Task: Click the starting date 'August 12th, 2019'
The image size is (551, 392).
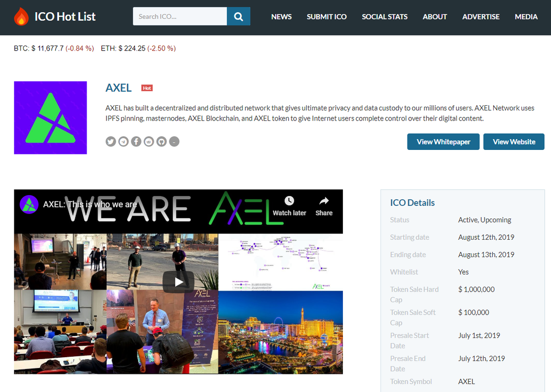Action: coord(486,237)
